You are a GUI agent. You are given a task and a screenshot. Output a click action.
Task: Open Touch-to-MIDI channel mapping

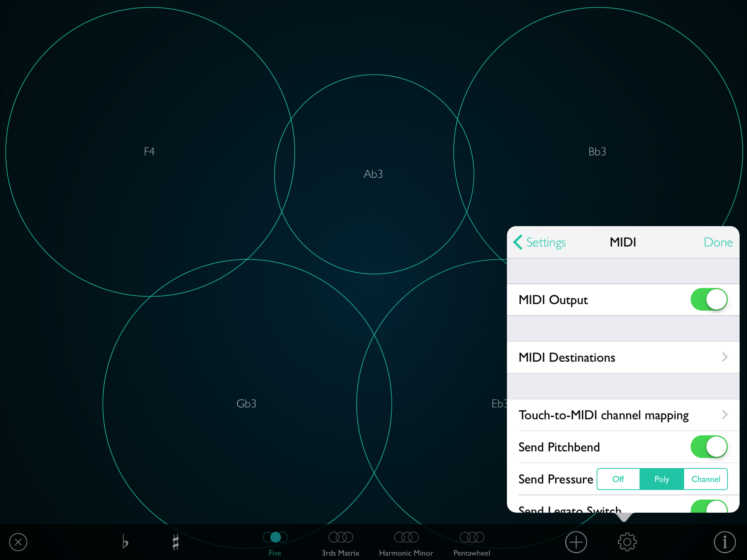pyautogui.click(x=623, y=415)
